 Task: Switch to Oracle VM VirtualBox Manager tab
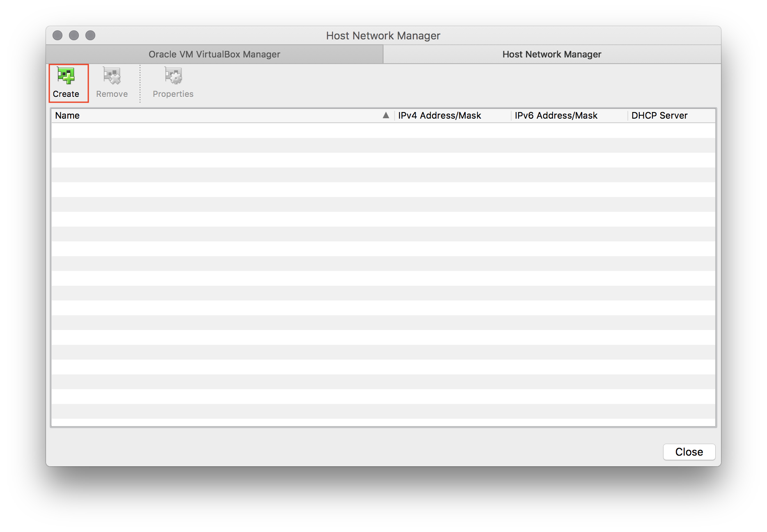click(x=214, y=54)
